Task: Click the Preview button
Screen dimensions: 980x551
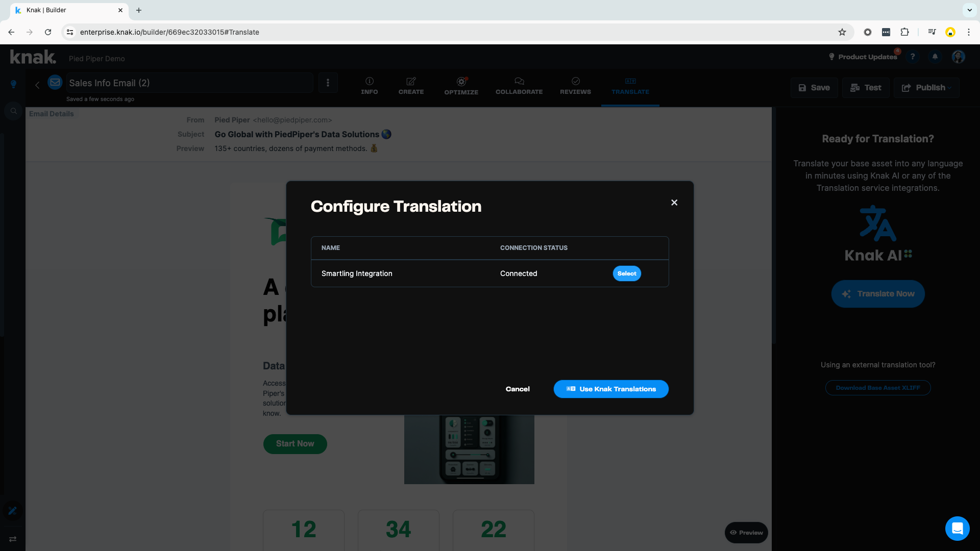Action: (746, 533)
